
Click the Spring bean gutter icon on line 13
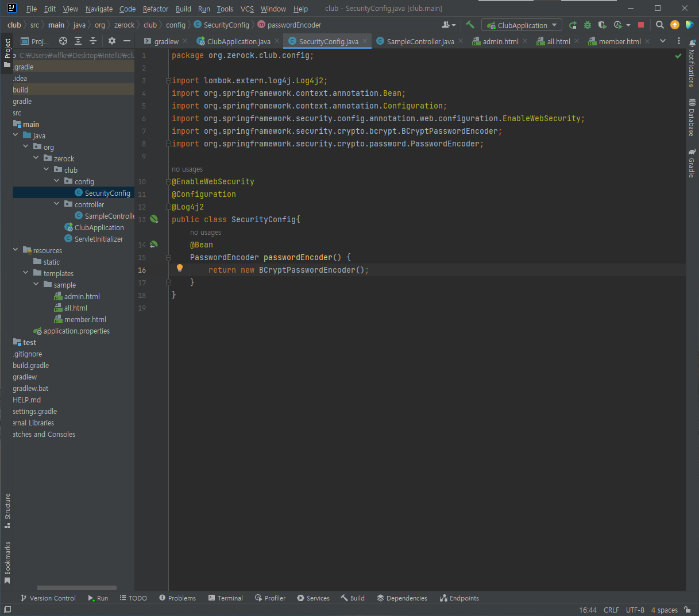pyautogui.click(x=154, y=219)
